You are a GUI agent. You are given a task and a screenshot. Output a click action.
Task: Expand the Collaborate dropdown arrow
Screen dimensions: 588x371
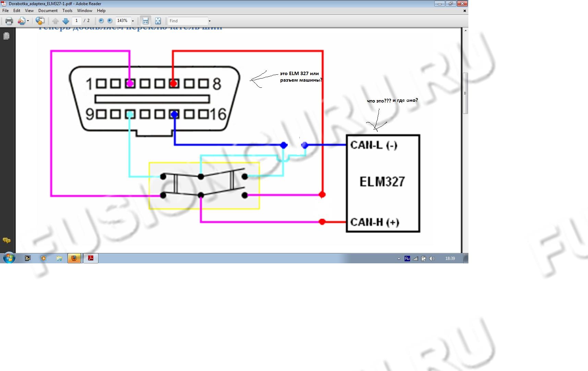(28, 21)
